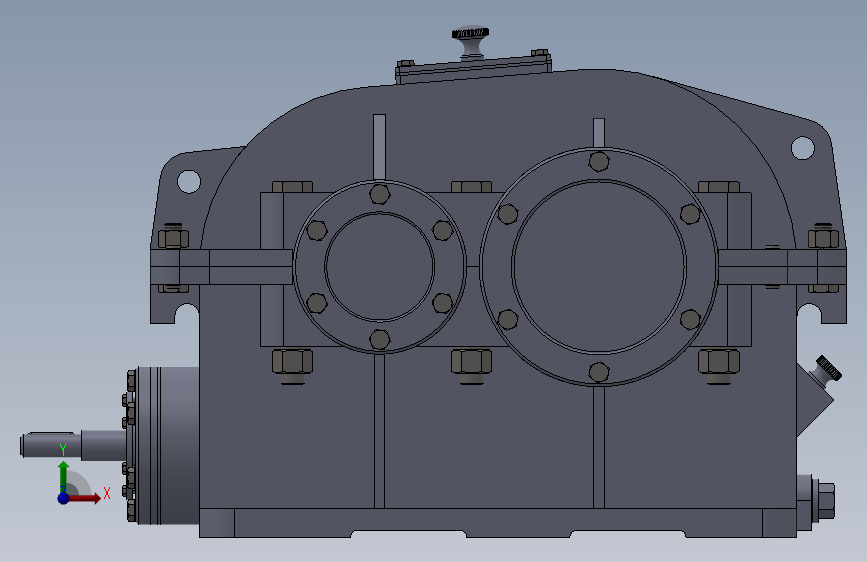867x562 pixels.
Task: Click the blue Z axis ball of the triad
Action: point(64,498)
